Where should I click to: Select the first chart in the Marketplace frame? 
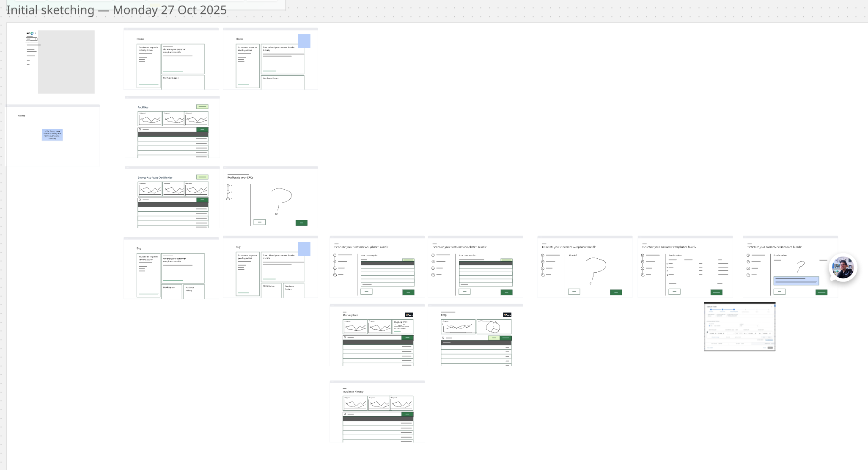point(354,326)
